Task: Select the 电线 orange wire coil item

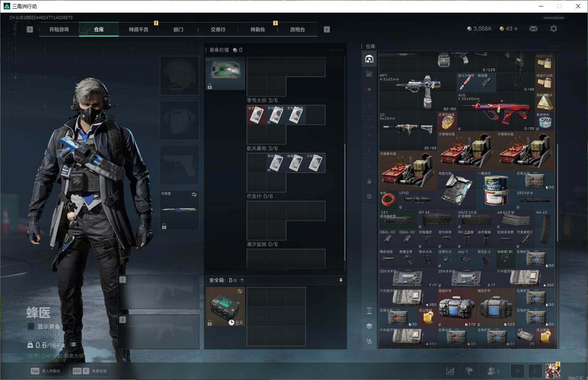Action: 389,200
